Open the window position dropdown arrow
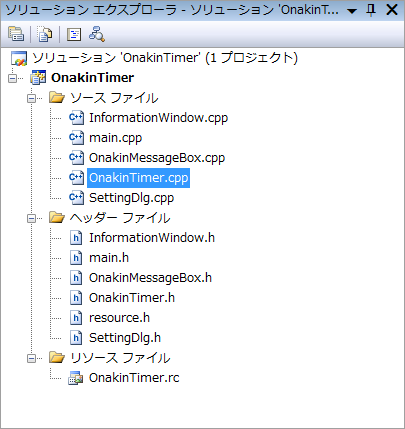Image resolution: width=405 pixels, height=429 pixels. pyautogui.click(x=352, y=11)
